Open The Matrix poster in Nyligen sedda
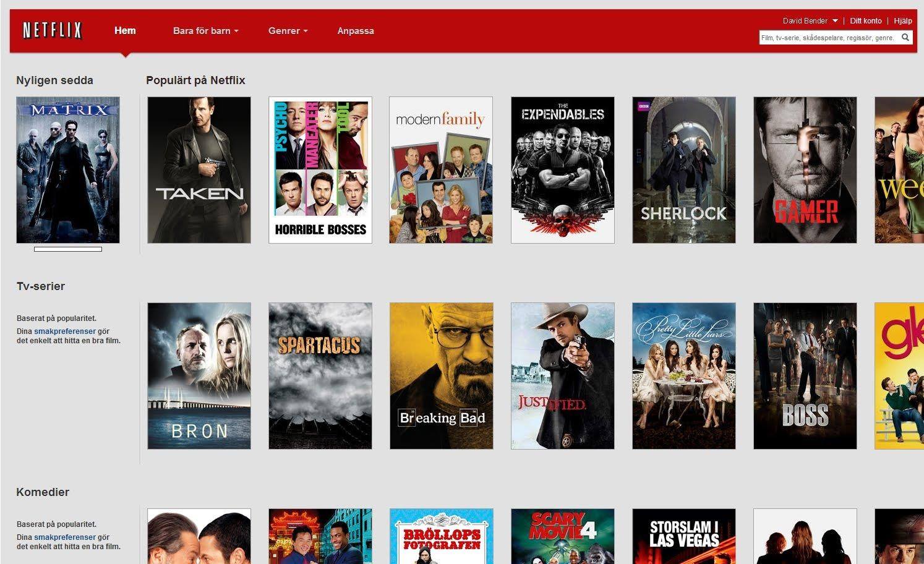The image size is (924, 564). tap(68, 170)
